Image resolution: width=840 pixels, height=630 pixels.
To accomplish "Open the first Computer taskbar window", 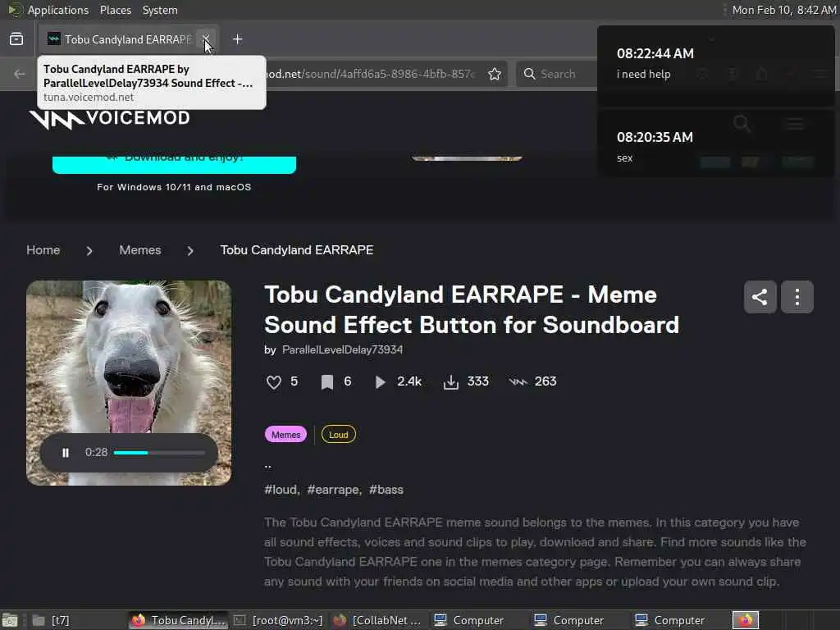I will coord(478,620).
